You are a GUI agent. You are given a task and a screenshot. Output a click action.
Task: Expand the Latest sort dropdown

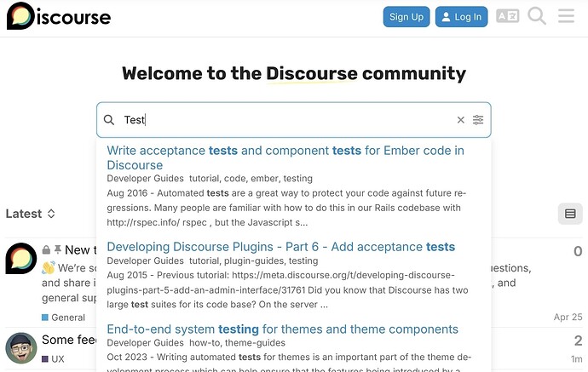(31, 214)
